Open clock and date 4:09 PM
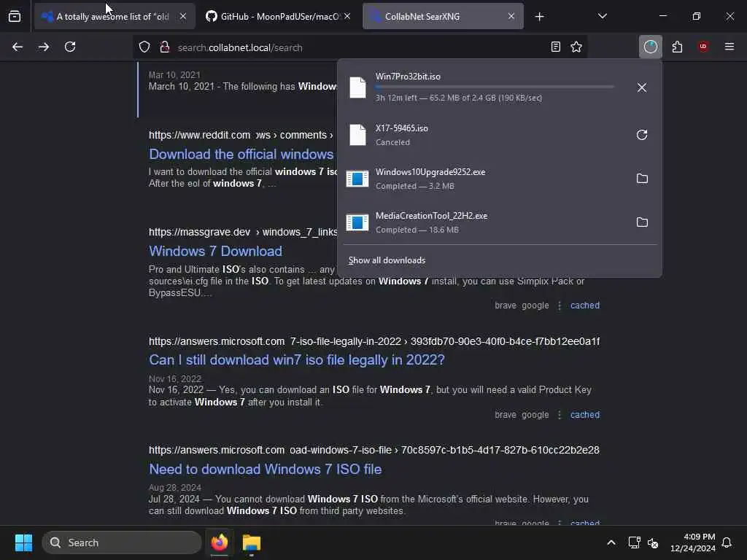Viewport: 747px width, 560px height. (693, 542)
